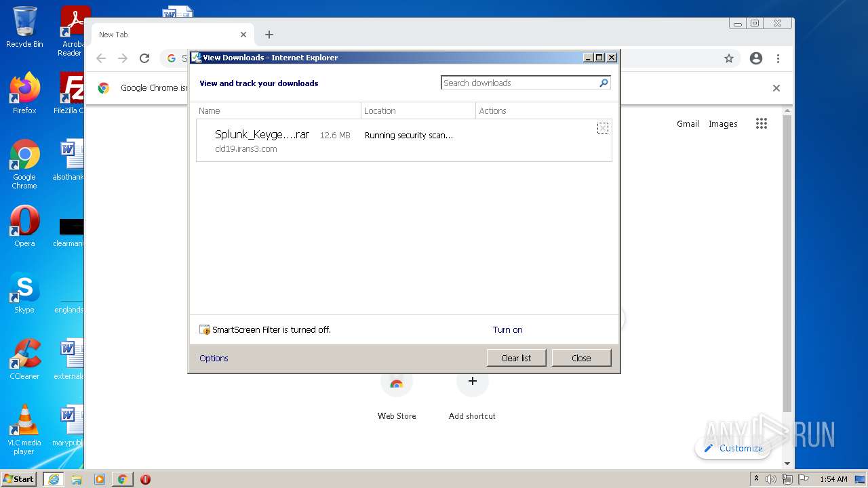The image size is (868, 488).
Task: Bookmark page with star icon
Action: (x=729, y=58)
